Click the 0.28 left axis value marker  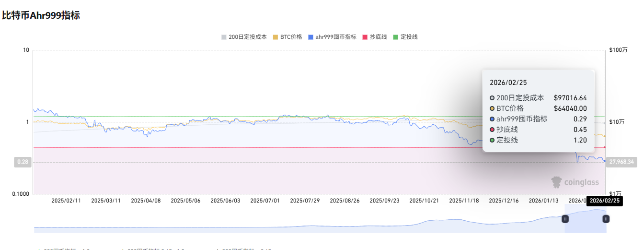tap(23, 162)
